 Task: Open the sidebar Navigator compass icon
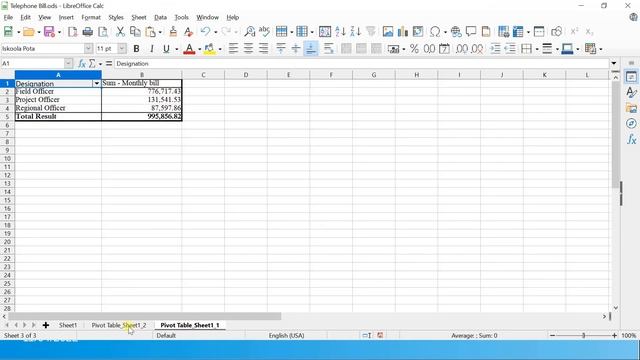[631, 123]
